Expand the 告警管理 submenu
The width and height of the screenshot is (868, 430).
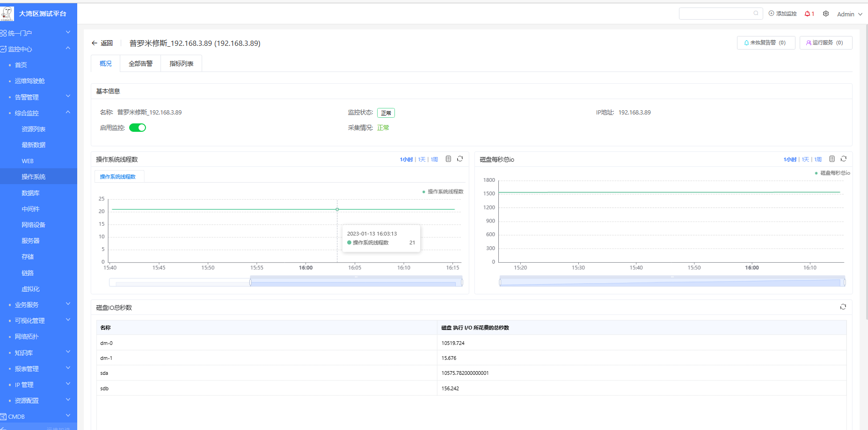pos(68,96)
